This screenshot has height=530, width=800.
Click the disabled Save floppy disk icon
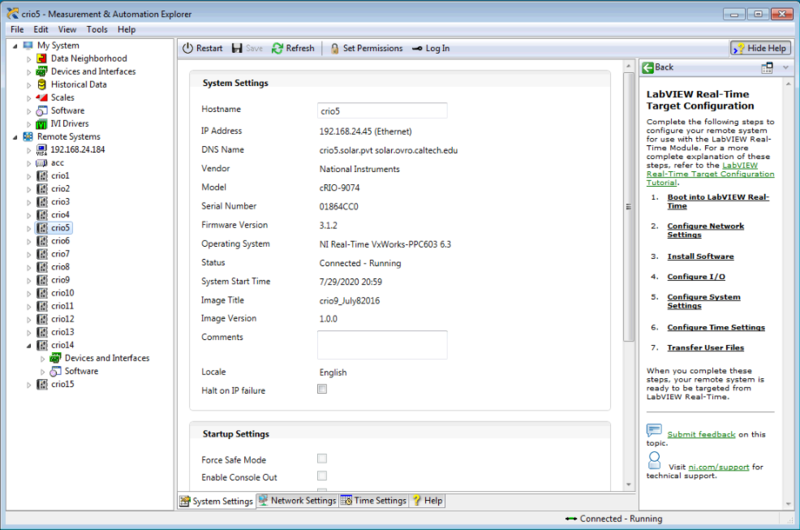[237, 48]
